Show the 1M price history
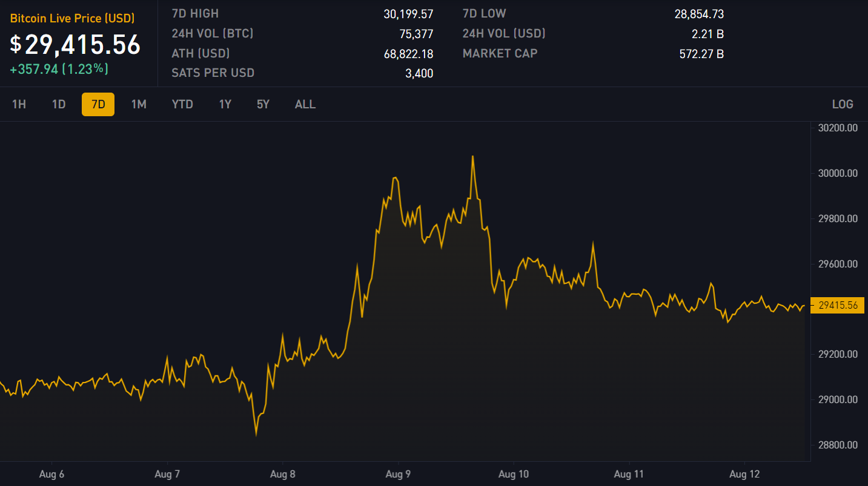868x486 pixels. click(139, 104)
